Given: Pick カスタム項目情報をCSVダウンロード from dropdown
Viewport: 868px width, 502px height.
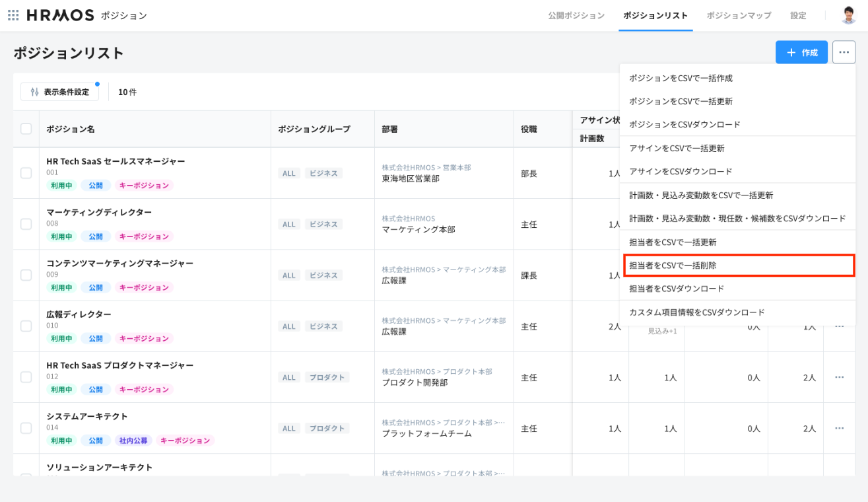Looking at the screenshot, I should [x=696, y=312].
